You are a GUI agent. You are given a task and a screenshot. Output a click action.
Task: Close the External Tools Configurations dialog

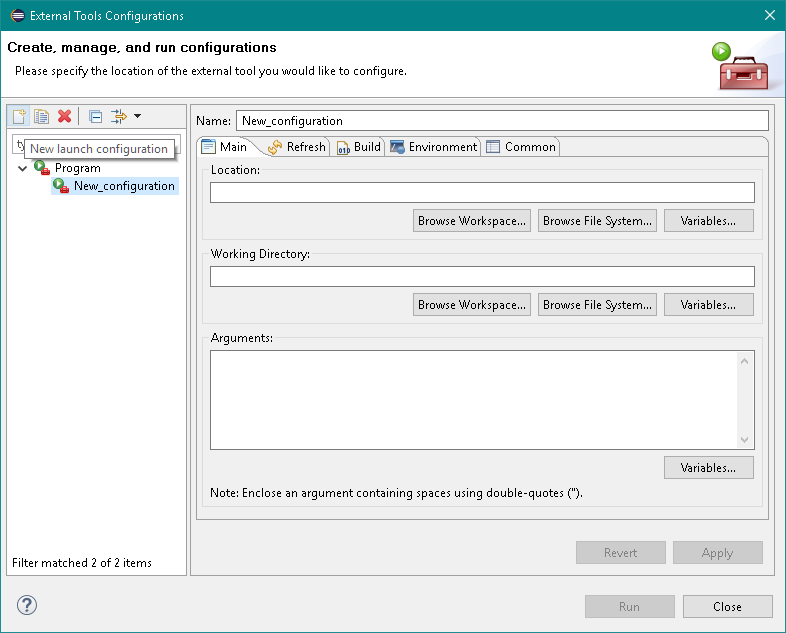pyautogui.click(x=727, y=606)
